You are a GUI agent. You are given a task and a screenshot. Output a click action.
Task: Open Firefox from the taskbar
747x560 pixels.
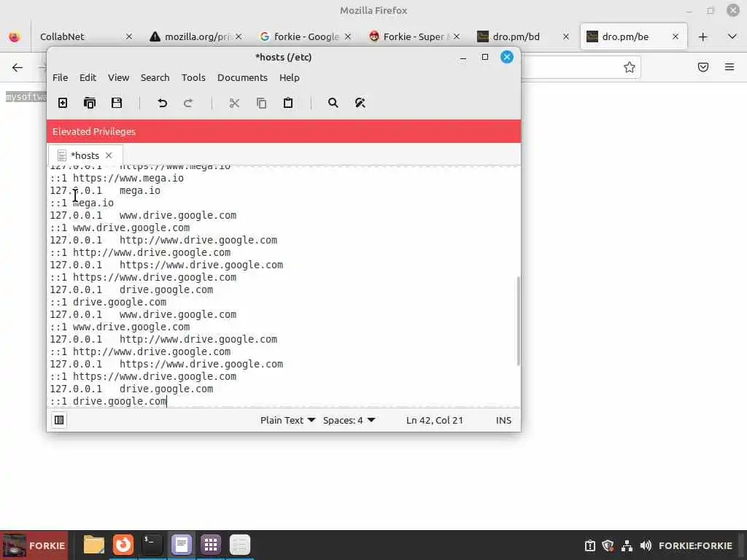[x=123, y=545]
